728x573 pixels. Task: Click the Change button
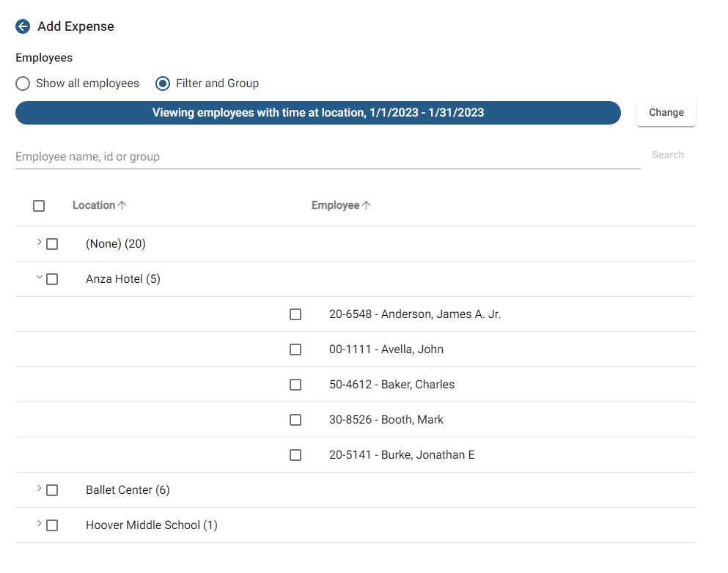[x=666, y=113]
